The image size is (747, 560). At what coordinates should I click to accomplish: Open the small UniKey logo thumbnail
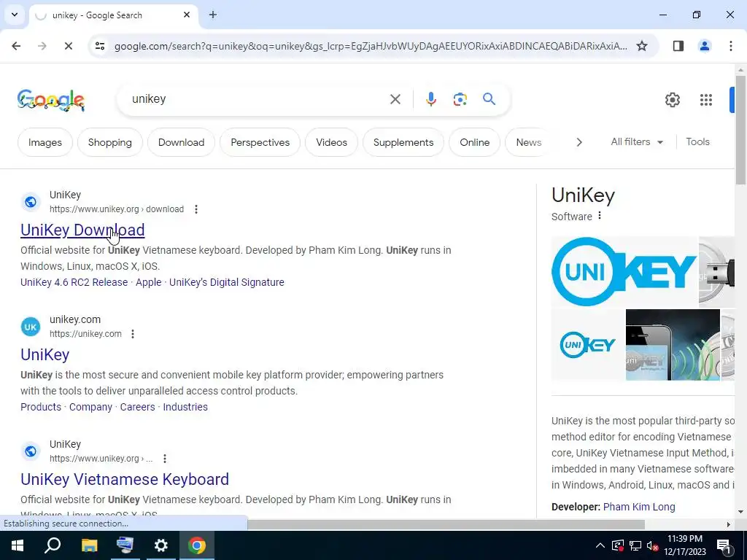tap(587, 345)
